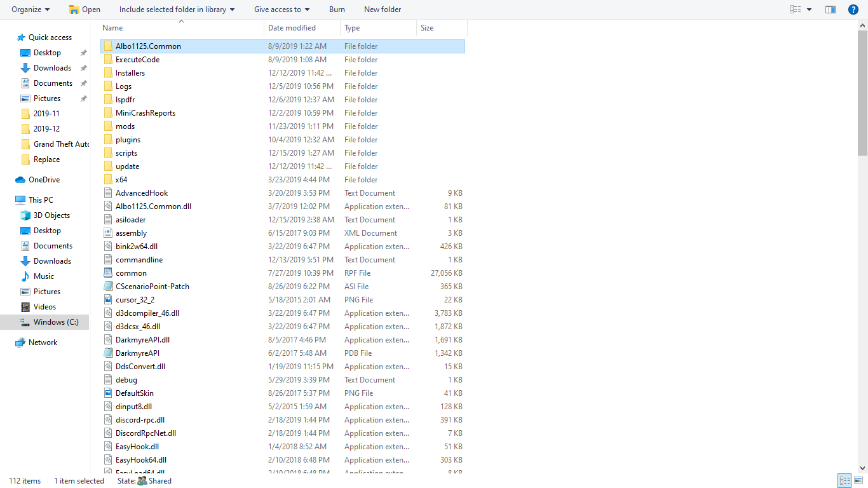Screen dimensions: 868x488
Task: Select the d3dcompiler_46.dll file
Action: [x=147, y=313]
